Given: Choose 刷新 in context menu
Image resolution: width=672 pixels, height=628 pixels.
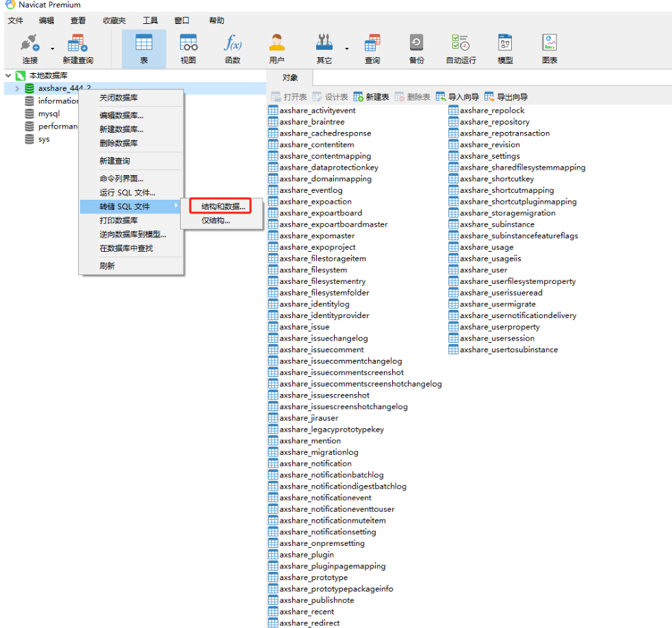Looking at the screenshot, I should [x=131, y=266].
